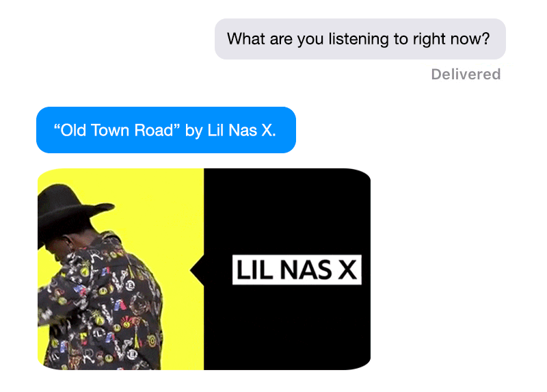Screen dimensions: 547x392
Task: Click the Delivered status label
Action: [x=466, y=75]
